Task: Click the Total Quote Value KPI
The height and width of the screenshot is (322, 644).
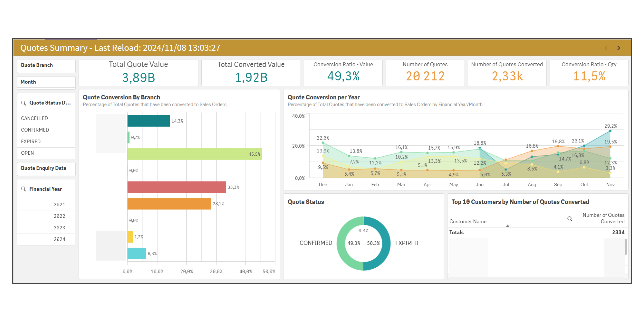Action: point(138,72)
